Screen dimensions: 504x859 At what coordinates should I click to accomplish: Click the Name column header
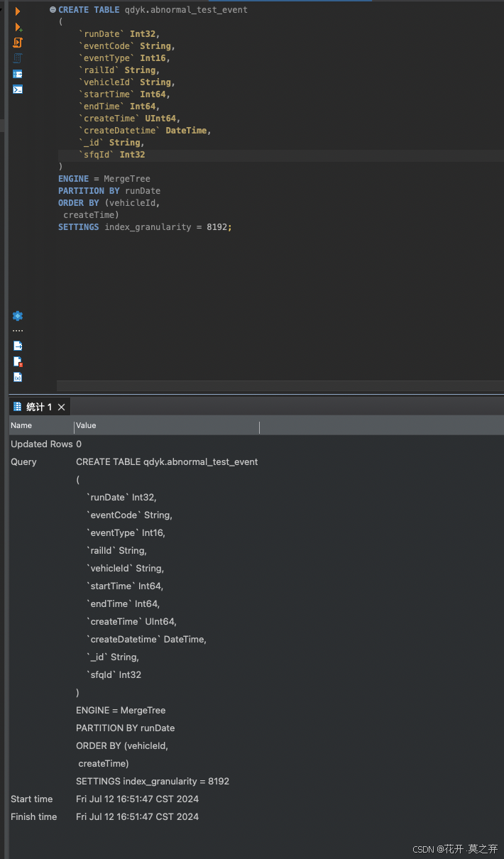[21, 425]
